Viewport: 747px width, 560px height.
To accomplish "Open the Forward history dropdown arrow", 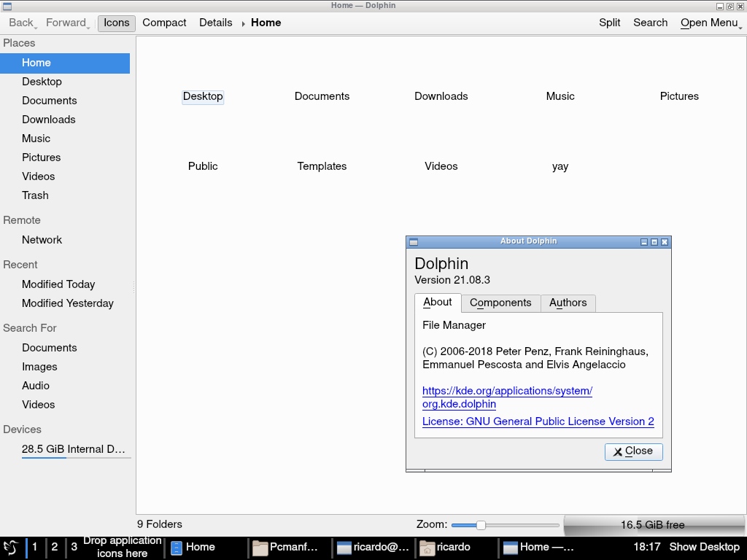I will [88, 28].
